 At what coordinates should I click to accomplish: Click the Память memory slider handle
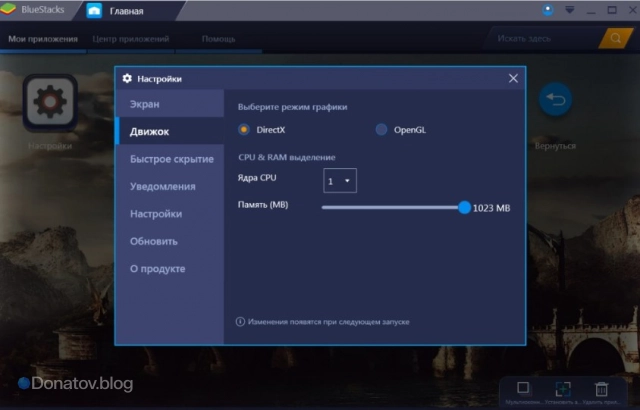click(464, 207)
